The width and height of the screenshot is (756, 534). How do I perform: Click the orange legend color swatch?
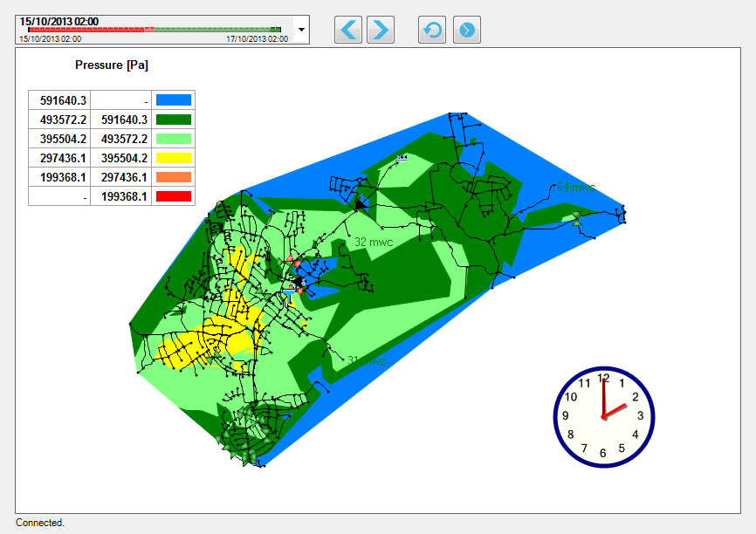(x=173, y=177)
